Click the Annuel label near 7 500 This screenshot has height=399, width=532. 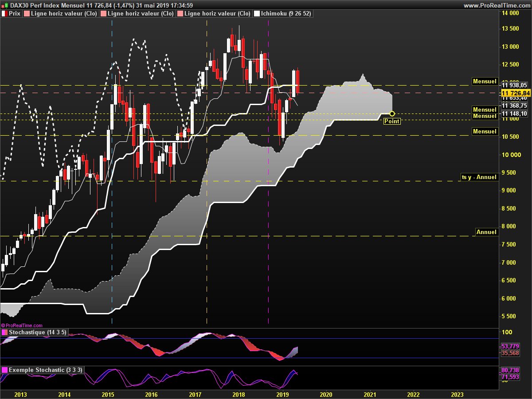point(486,232)
